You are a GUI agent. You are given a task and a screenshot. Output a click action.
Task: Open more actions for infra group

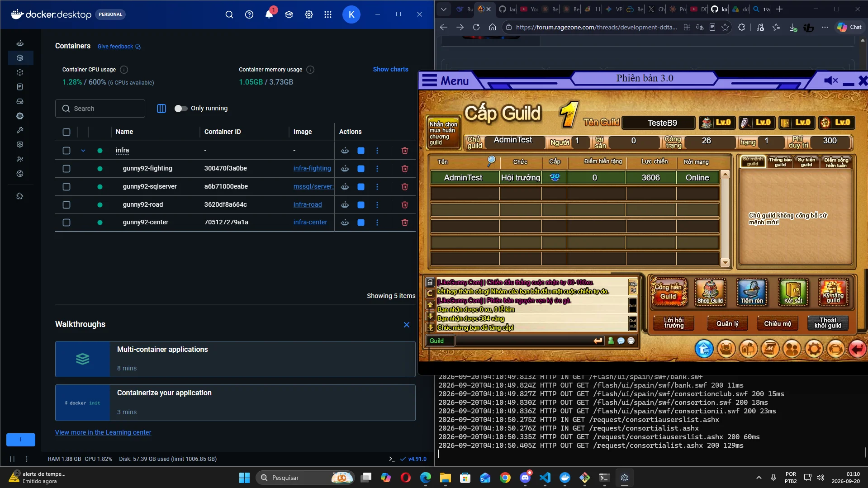[377, 151]
